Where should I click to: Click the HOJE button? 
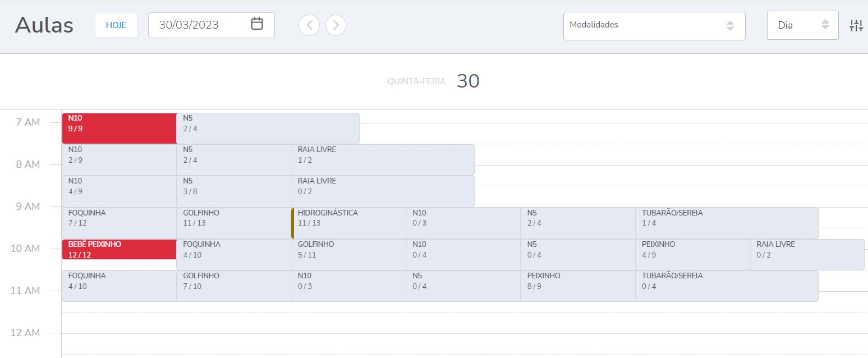[116, 25]
